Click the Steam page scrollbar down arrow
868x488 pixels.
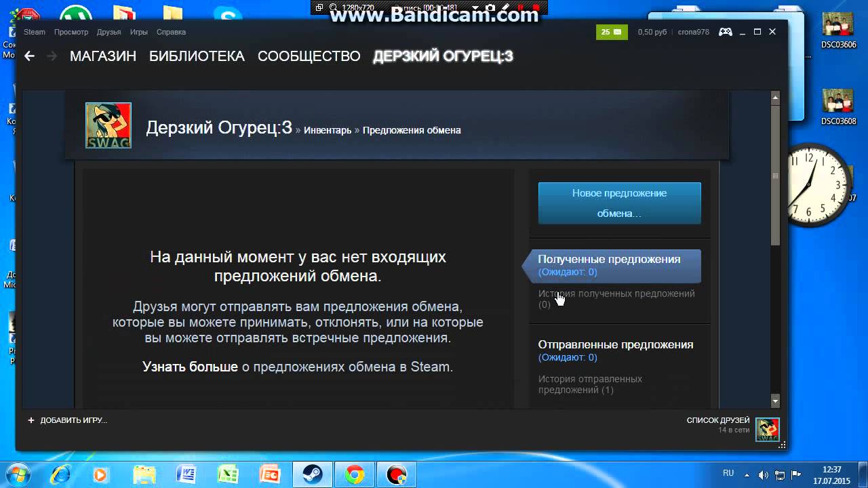tap(776, 401)
